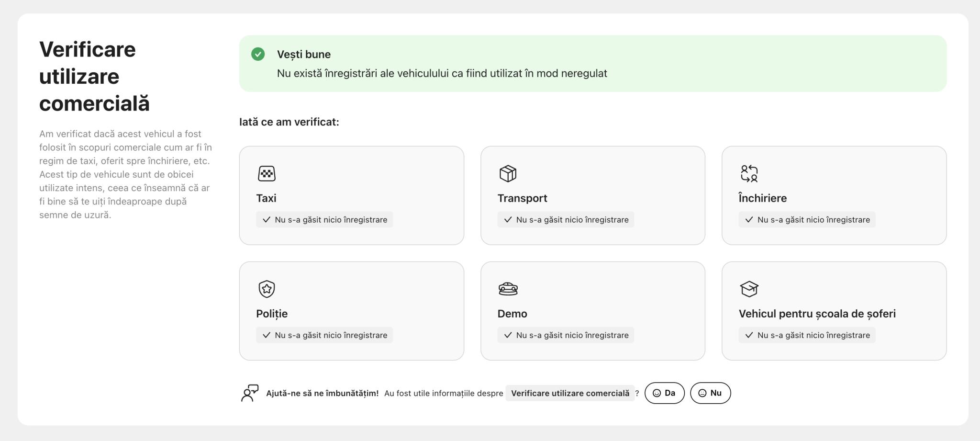This screenshot has height=441, width=980.
Task: Click the Verificare utilizare comercială tag
Action: [570, 393]
